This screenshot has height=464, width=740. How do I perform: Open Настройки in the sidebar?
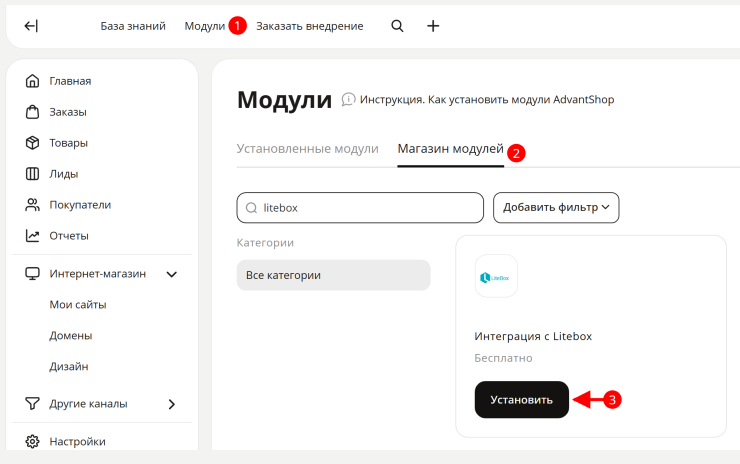(x=77, y=442)
